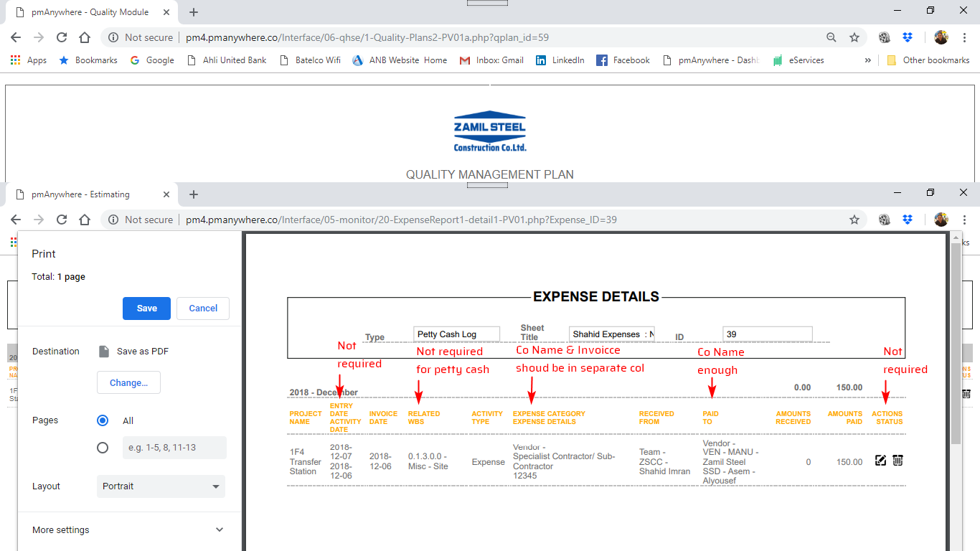This screenshot has height=551, width=980.
Task: Select the All pages radio button
Action: pyautogui.click(x=103, y=420)
